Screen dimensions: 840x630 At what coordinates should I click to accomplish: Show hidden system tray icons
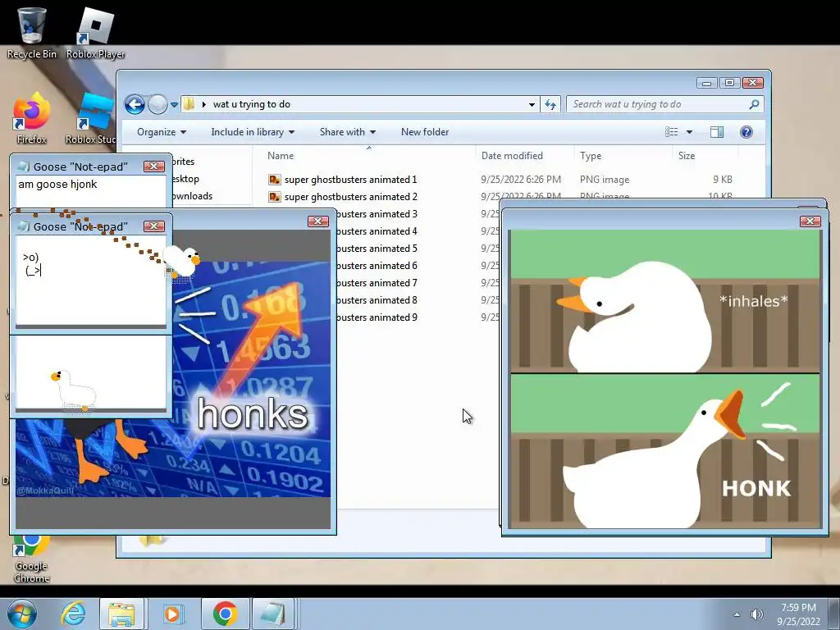pyautogui.click(x=737, y=614)
